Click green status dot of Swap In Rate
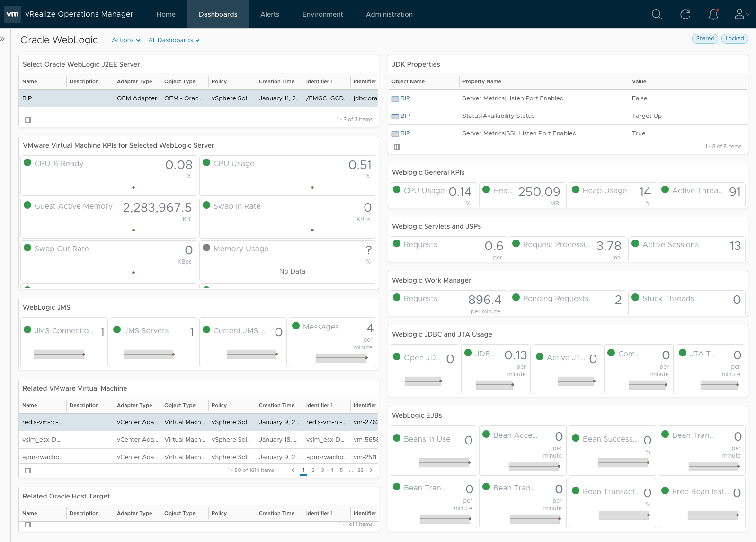756x542 pixels. tap(206, 205)
